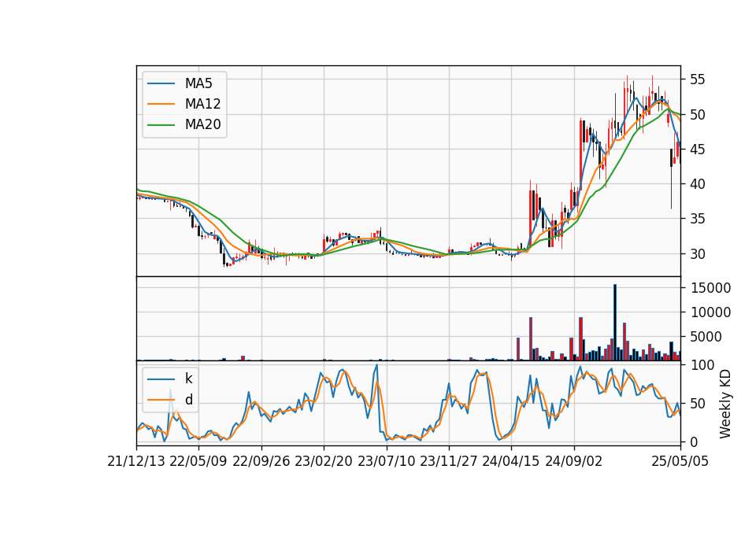Click the Weekly KD axis label

coord(725,404)
